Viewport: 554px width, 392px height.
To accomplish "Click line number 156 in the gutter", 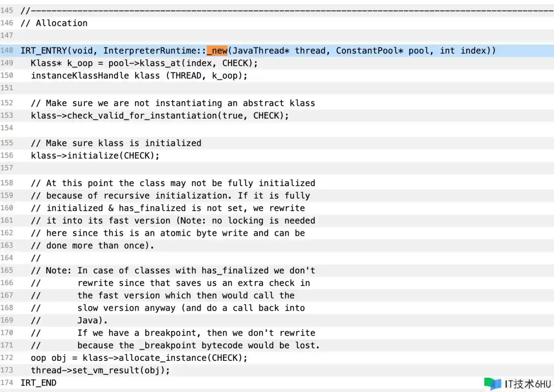I will [x=6, y=155].
